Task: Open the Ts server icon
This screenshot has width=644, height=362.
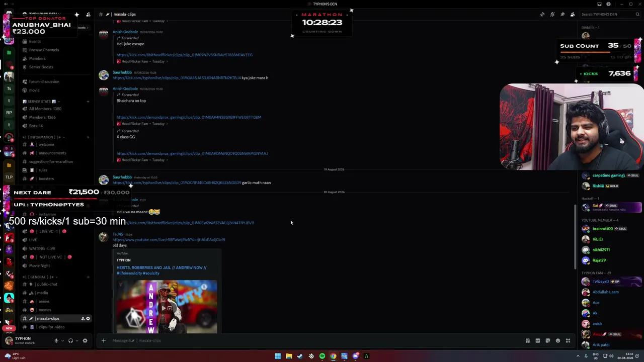Action: tap(9, 88)
